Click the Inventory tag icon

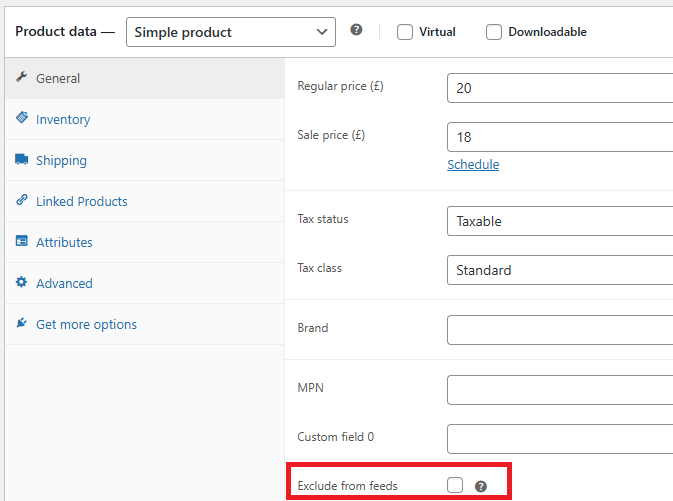coord(22,117)
